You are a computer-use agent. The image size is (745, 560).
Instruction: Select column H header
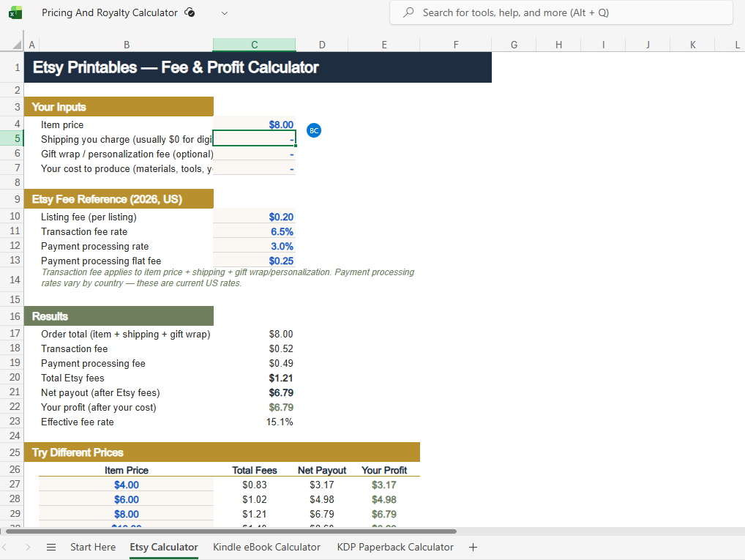pyautogui.click(x=559, y=45)
